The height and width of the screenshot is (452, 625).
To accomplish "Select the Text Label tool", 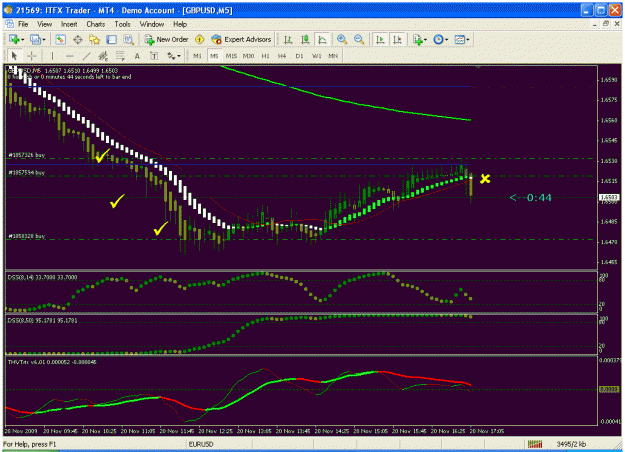I will (x=154, y=56).
